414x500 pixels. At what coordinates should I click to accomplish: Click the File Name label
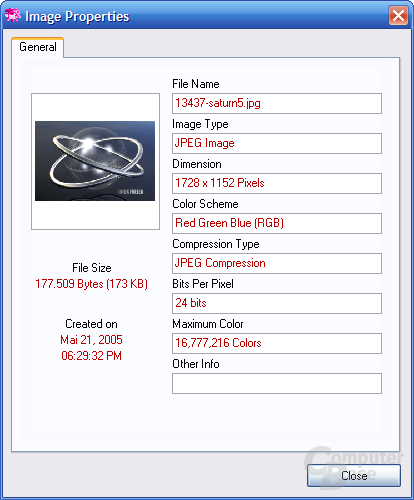click(x=196, y=84)
